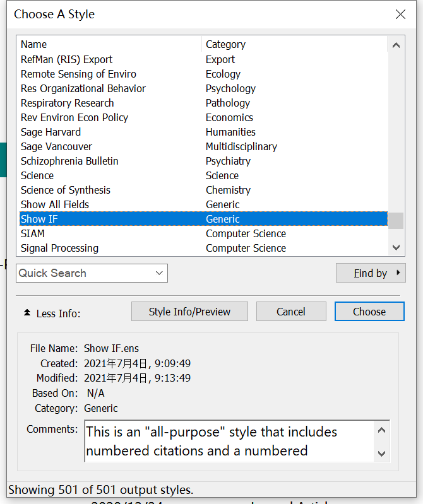
Task: Choose the Show All Fields style
Action: [x=55, y=204]
